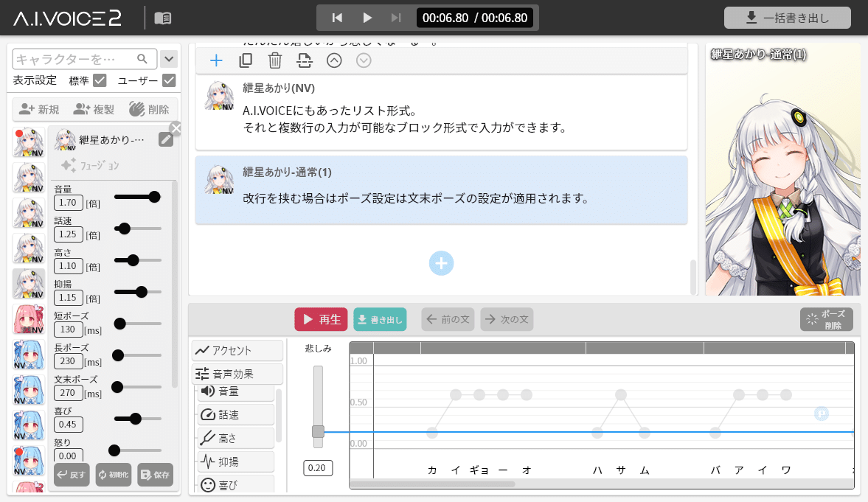Click the edit pencil on 紲星あかり preset

point(166,139)
